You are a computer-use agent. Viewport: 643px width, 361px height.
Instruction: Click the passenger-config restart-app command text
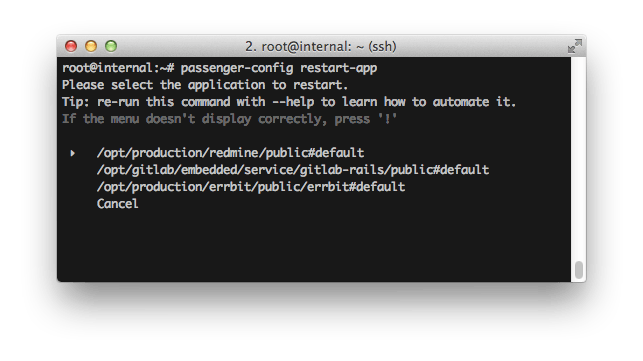pyautogui.click(x=279, y=68)
